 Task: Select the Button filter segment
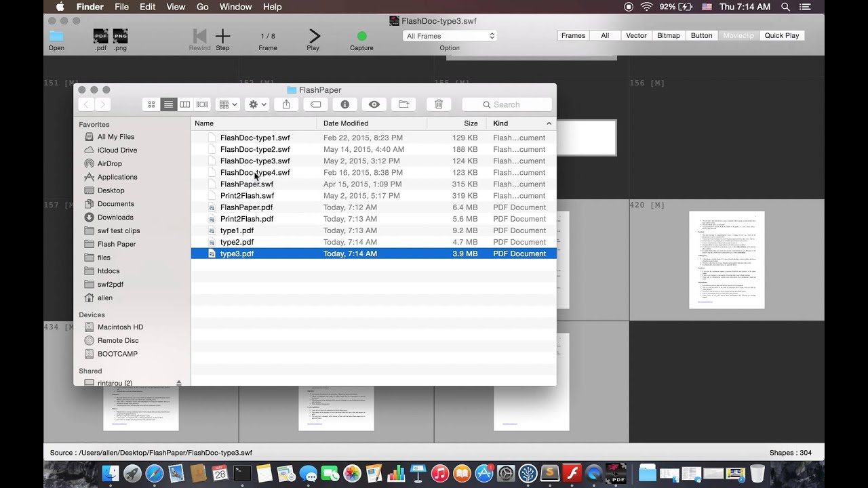[701, 35]
